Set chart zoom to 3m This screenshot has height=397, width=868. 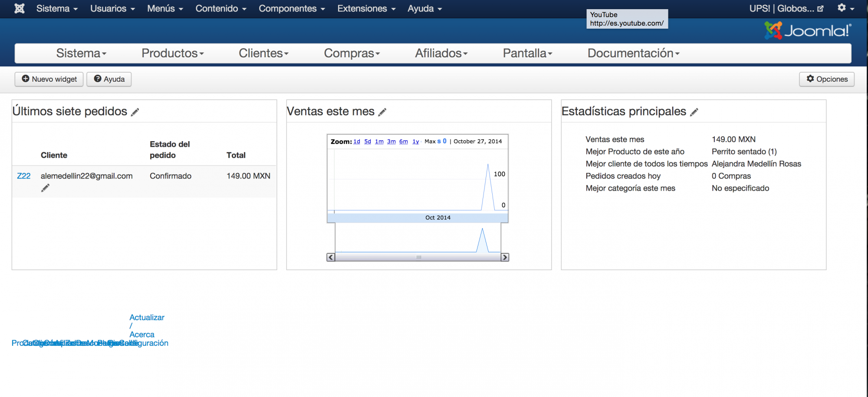(391, 142)
